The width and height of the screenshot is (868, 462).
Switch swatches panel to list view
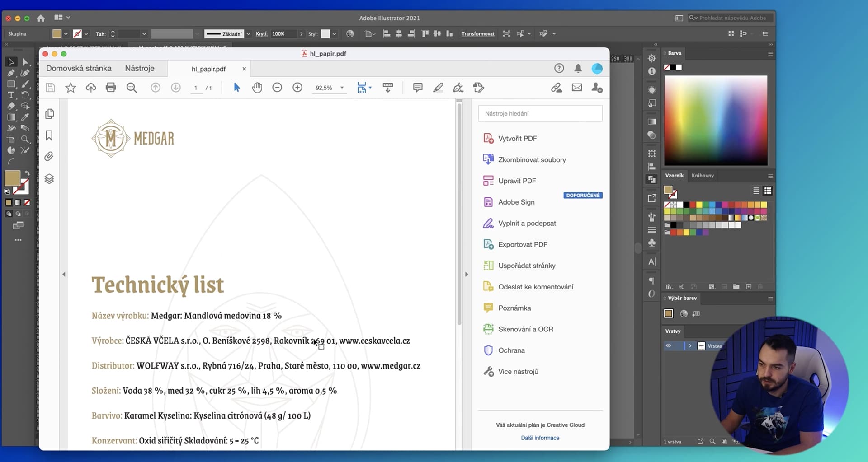[x=756, y=191]
